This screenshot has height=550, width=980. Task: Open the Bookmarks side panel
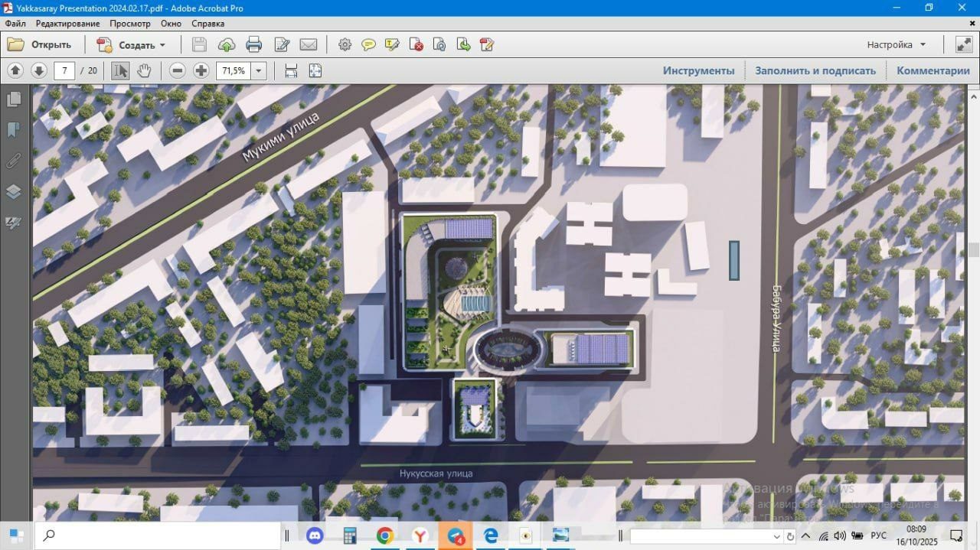[14, 130]
